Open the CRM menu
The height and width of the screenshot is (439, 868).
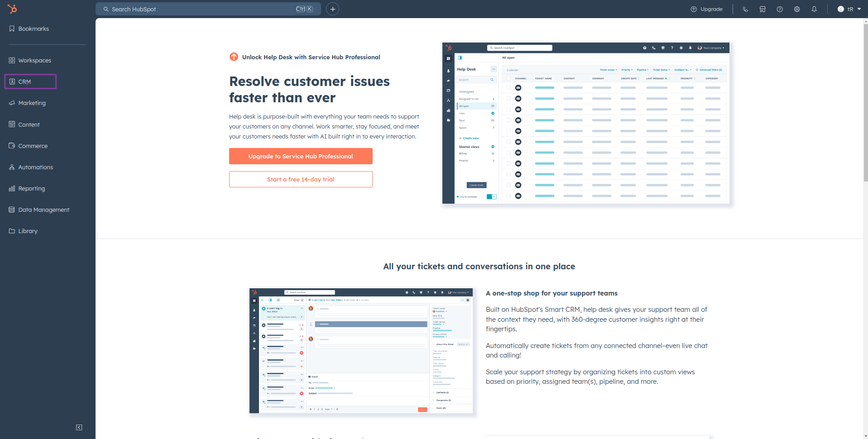(x=25, y=82)
